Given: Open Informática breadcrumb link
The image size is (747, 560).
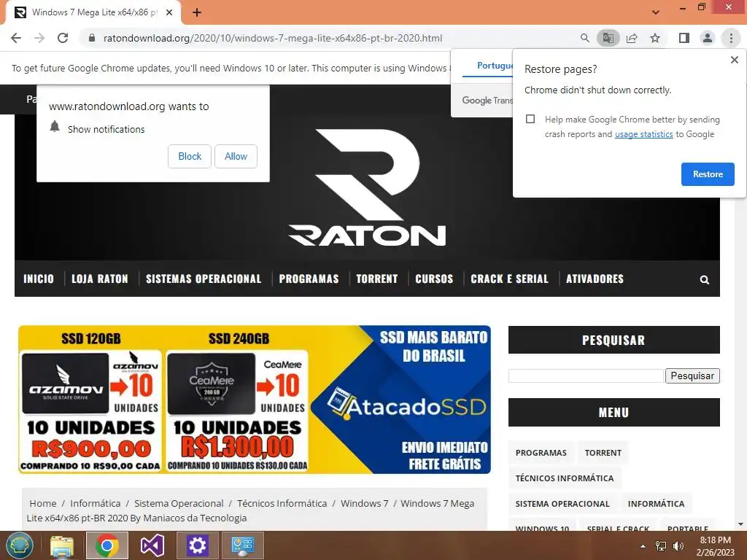Looking at the screenshot, I should point(96,503).
